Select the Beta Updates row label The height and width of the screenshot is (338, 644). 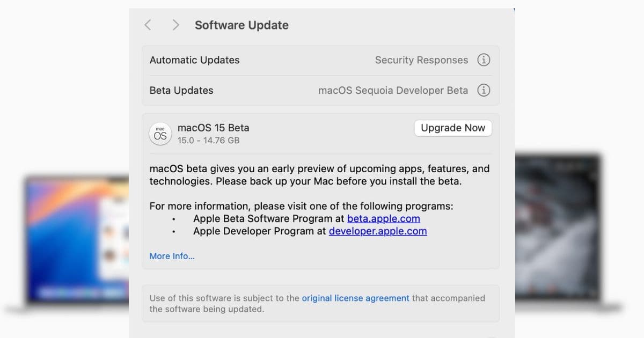181,90
